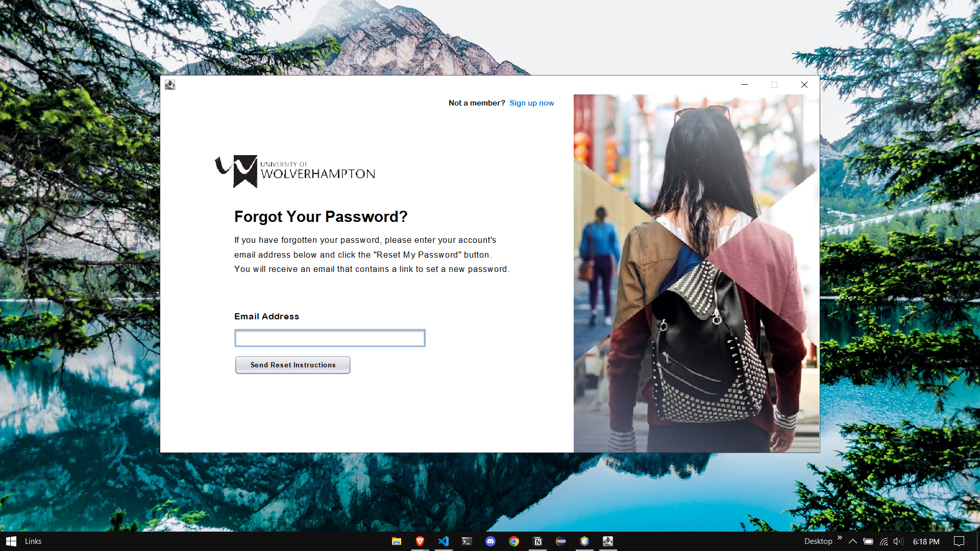Image resolution: width=980 pixels, height=551 pixels.
Task: Click the Email Address input field
Action: point(330,338)
